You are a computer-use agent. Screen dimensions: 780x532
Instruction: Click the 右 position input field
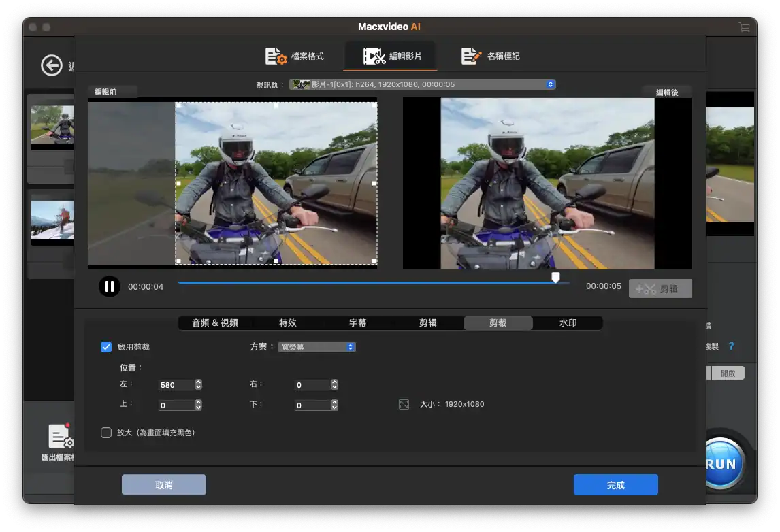pos(312,385)
